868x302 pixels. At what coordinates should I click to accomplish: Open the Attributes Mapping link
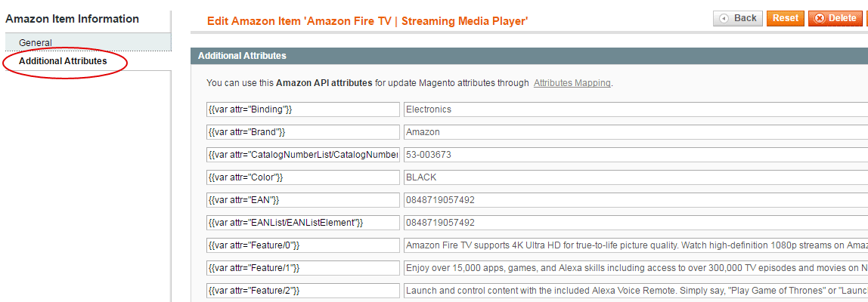pyautogui.click(x=572, y=83)
